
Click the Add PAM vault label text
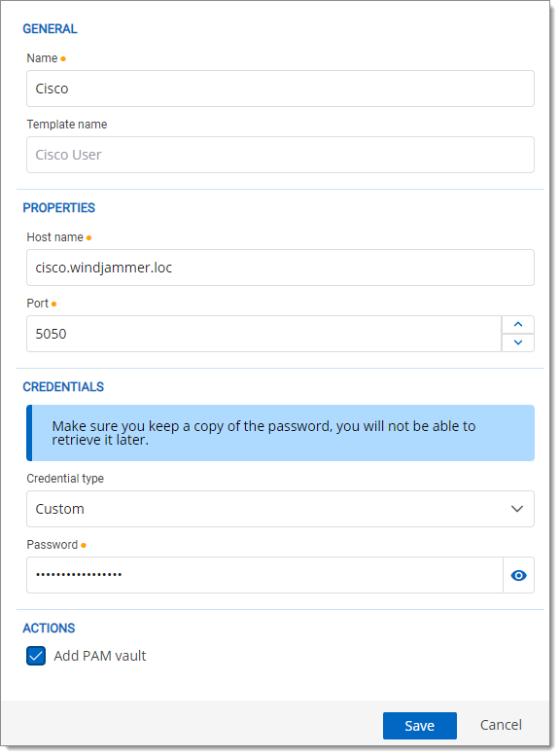pos(100,656)
